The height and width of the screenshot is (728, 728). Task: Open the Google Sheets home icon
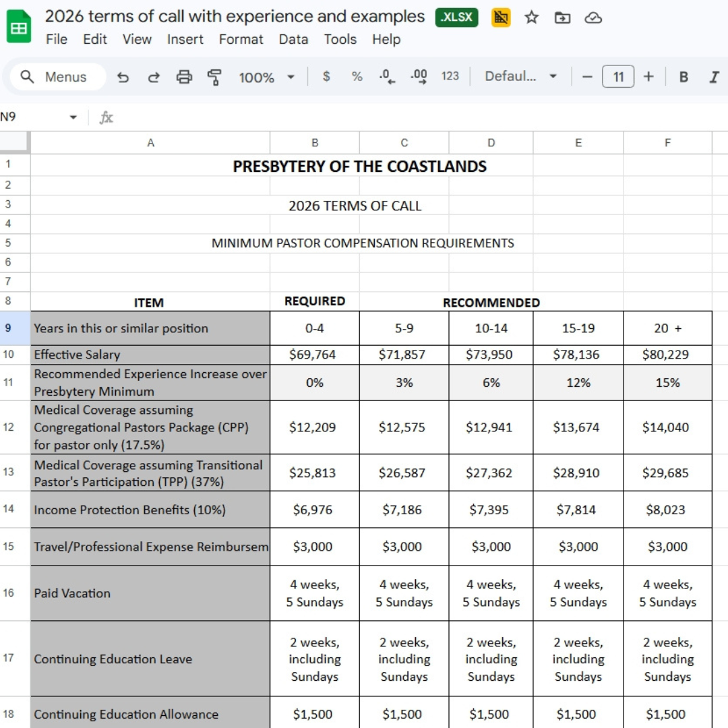pos(19,28)
